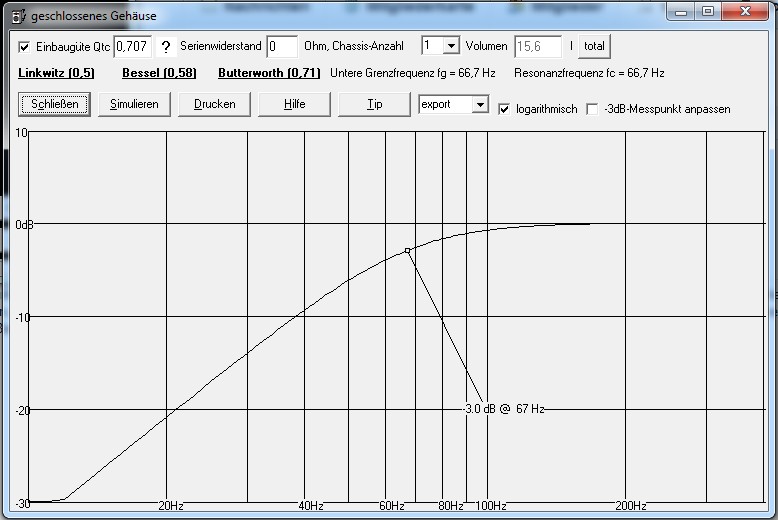Image resolution: width=778 pixels, height=520 pixels.
Task: Uncheck the Einbaugüte Qtc checkbox
Action: (25, 47)
